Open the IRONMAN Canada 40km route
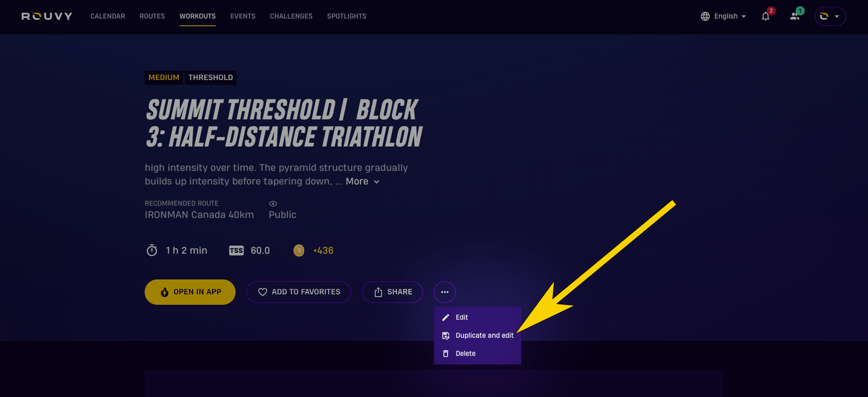 pyautogui.click(x=199, y=215)
